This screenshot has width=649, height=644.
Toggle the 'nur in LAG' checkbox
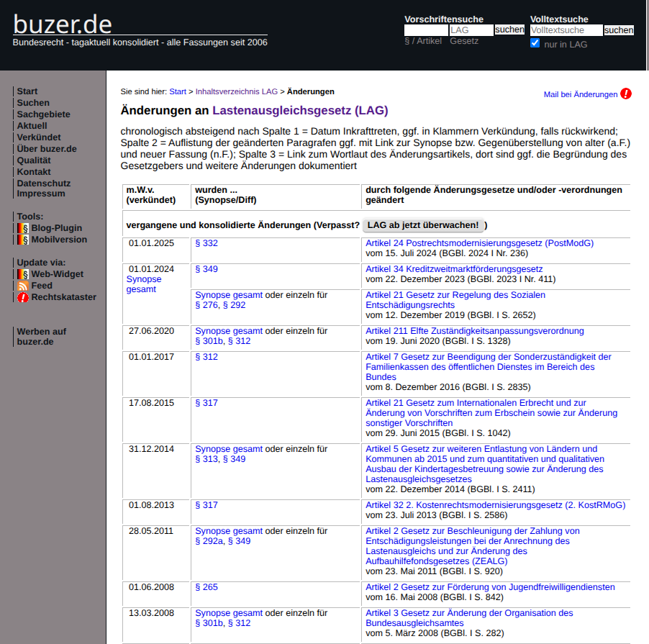coord(535,43)
